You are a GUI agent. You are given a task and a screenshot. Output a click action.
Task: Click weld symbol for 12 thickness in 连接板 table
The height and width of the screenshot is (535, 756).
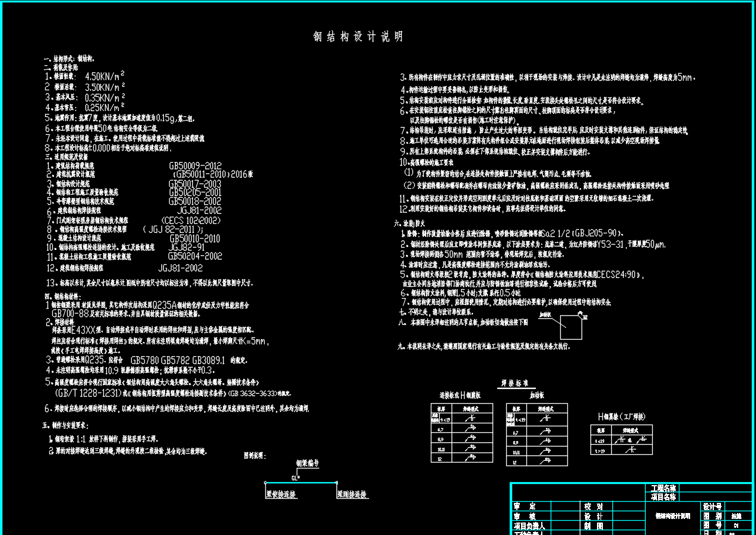point(469,458)
